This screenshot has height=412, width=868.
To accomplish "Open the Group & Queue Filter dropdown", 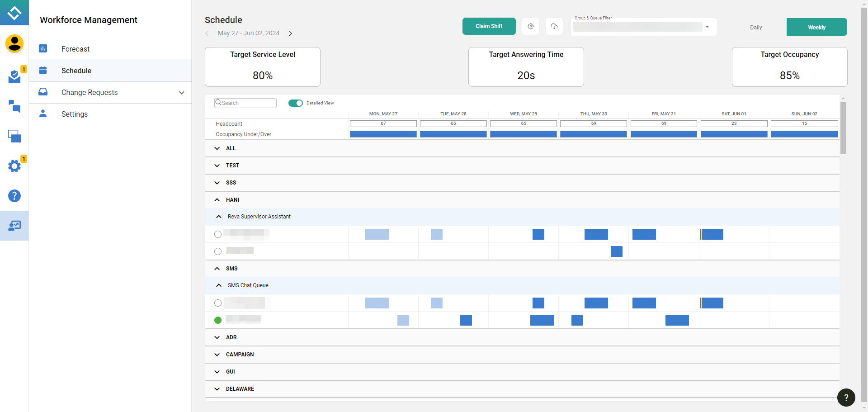I will pyautogui.click(x=707, y=27).
